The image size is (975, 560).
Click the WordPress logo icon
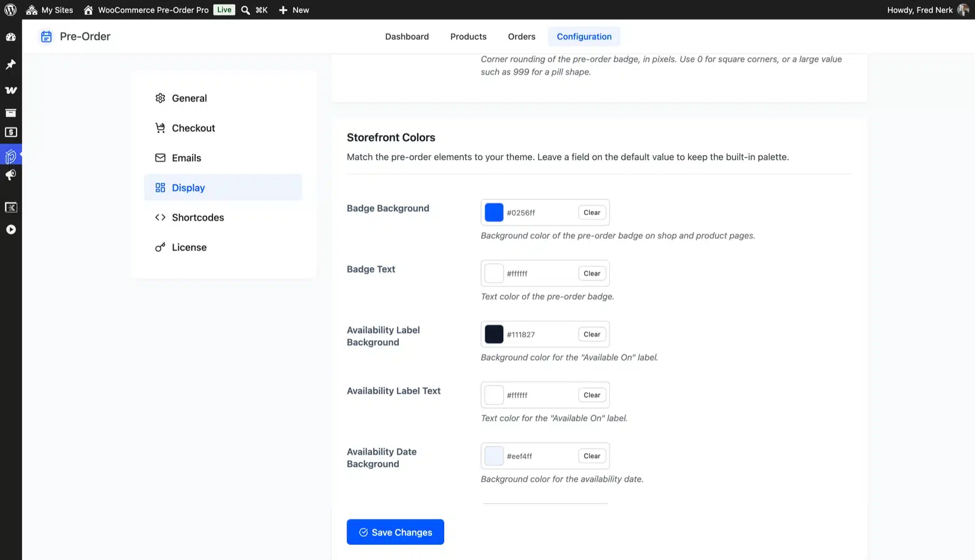11,9
